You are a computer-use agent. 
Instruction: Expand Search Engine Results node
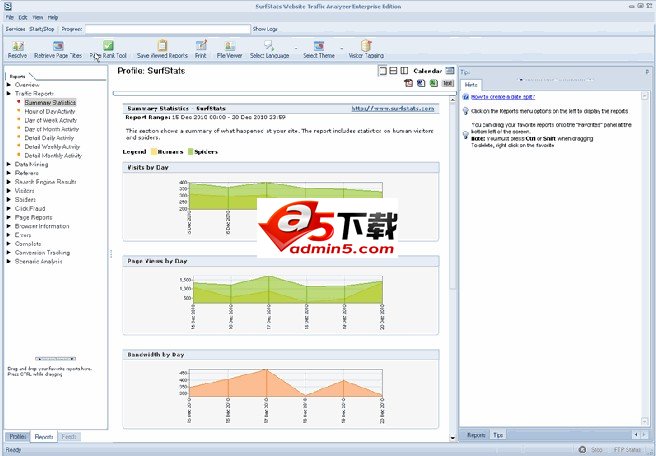[9, 182]
